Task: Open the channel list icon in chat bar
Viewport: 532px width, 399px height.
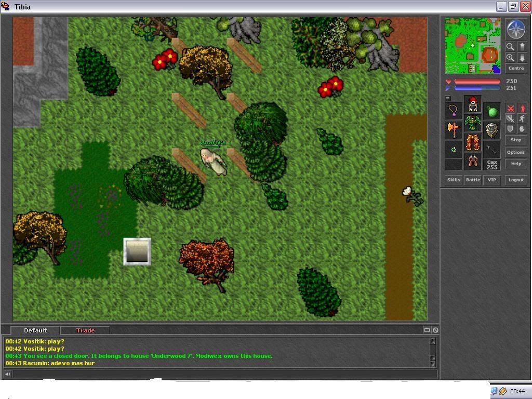Action: coord(427,330)
